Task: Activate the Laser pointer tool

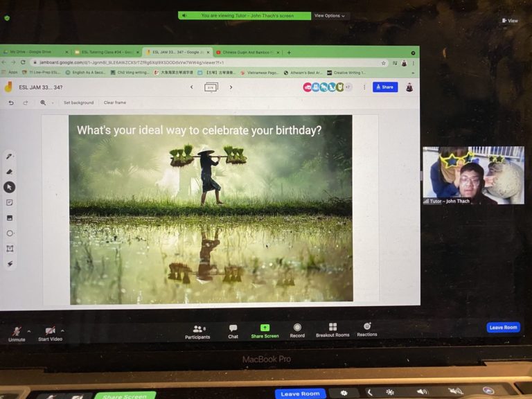Action: pos(10,264)
